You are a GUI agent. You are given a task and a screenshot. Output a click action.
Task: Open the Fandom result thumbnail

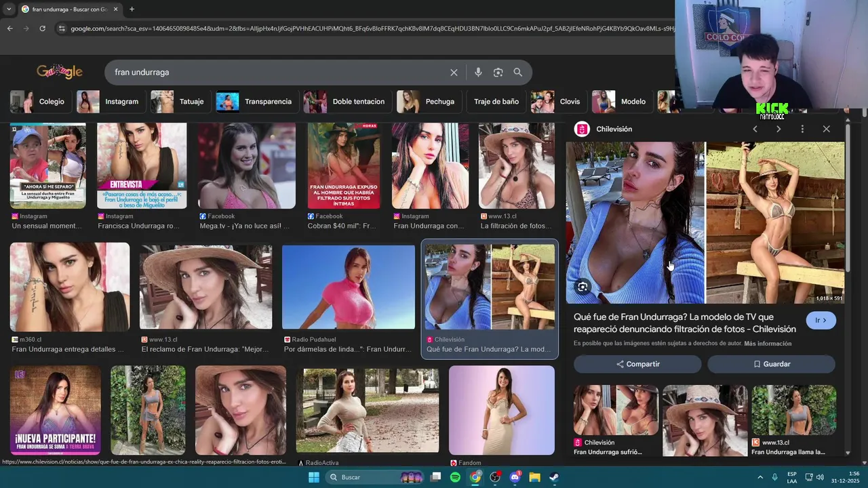[x=502, y=410]
